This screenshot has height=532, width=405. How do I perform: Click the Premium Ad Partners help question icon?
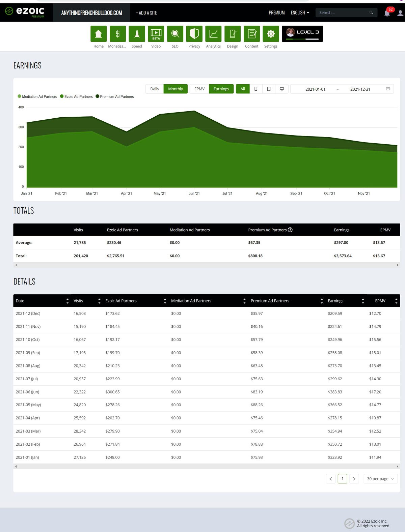(290, 230)
